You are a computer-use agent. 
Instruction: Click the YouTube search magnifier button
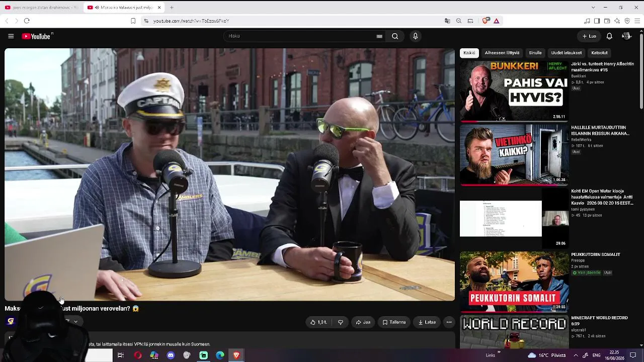[395, 36]
